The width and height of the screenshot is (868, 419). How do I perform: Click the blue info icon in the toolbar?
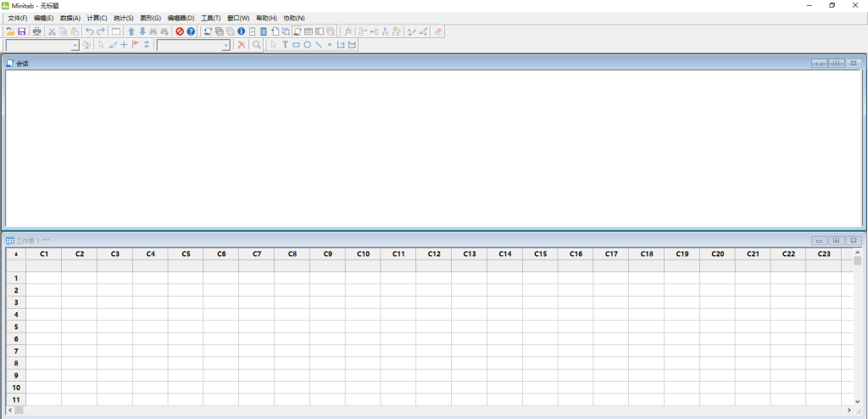click(242, 31)
